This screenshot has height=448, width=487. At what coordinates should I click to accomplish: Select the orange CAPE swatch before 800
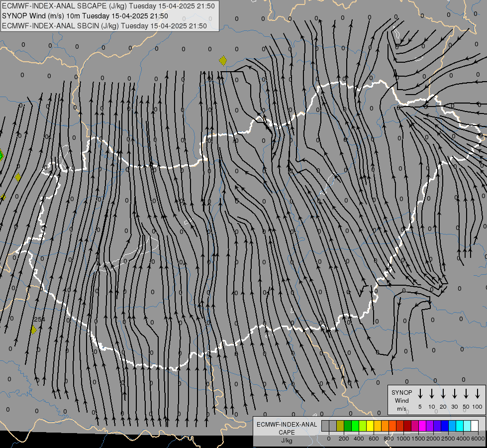385,426
